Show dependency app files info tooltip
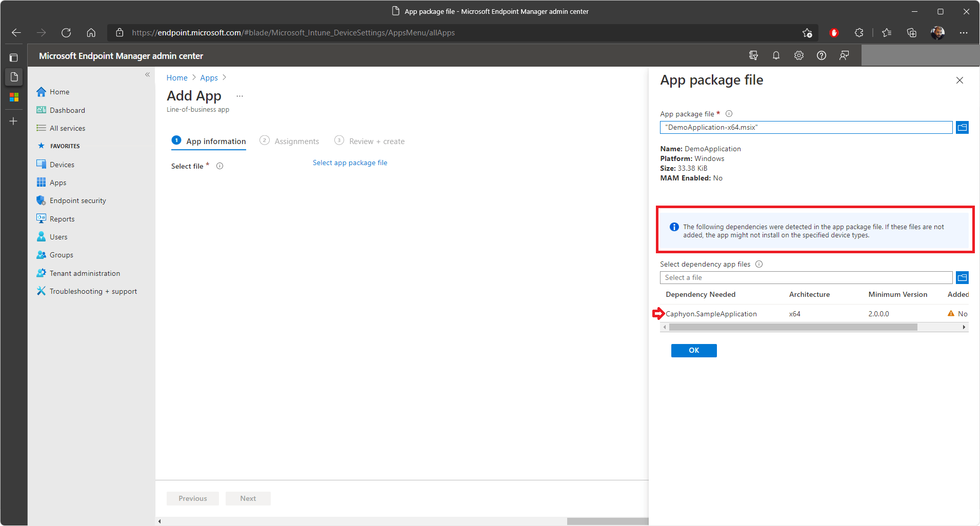This screenshot has width=980, height=526. point(759,264)
